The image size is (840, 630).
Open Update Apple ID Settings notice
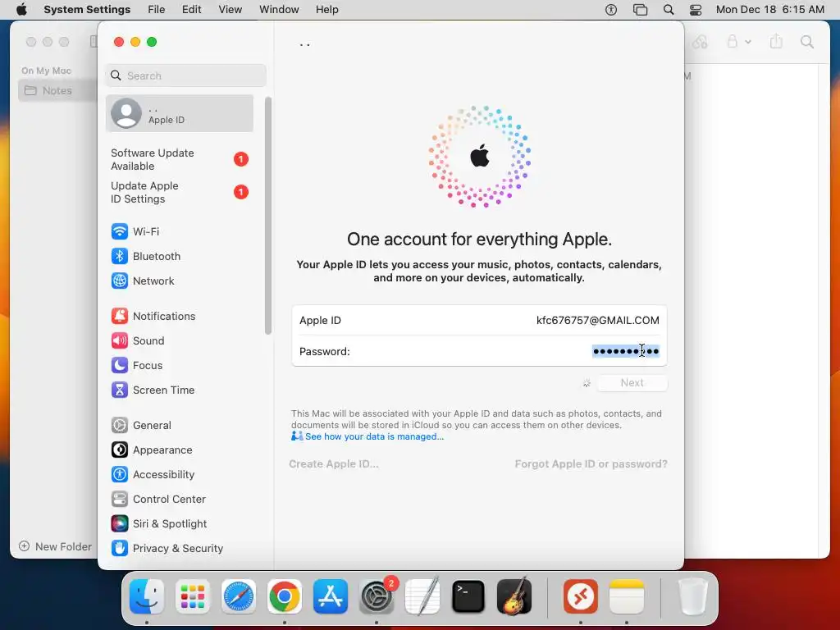click(180, 192)
